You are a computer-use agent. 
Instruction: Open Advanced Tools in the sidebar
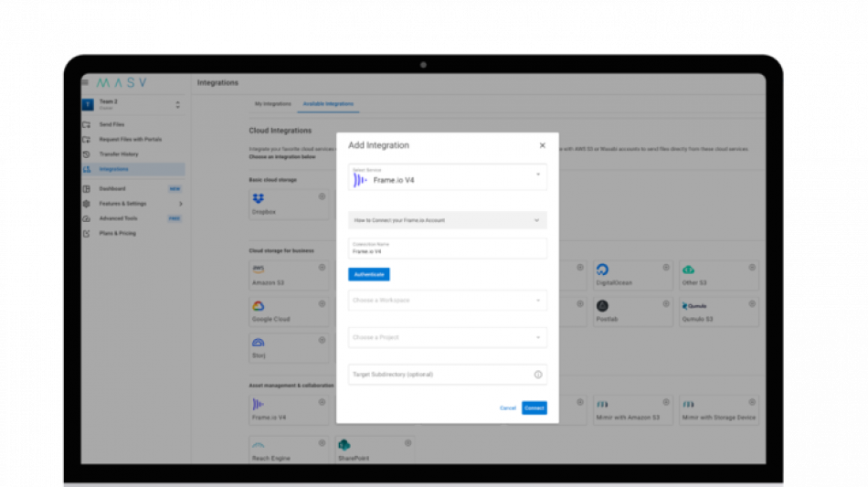pos(119,218)
